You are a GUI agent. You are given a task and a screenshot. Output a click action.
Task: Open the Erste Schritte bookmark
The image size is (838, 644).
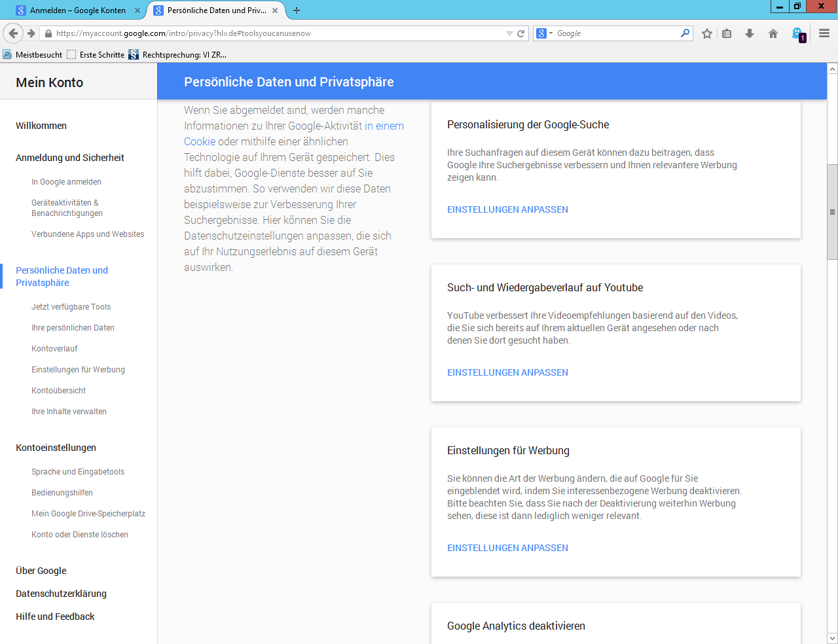[x=96, y=55]
